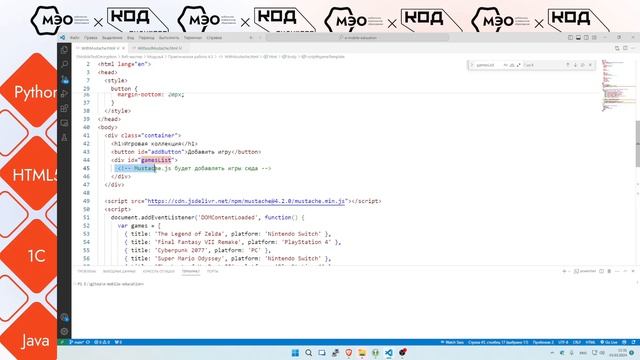
Task: Open Task View on taskbar
Action: click(x=322, y=353)
